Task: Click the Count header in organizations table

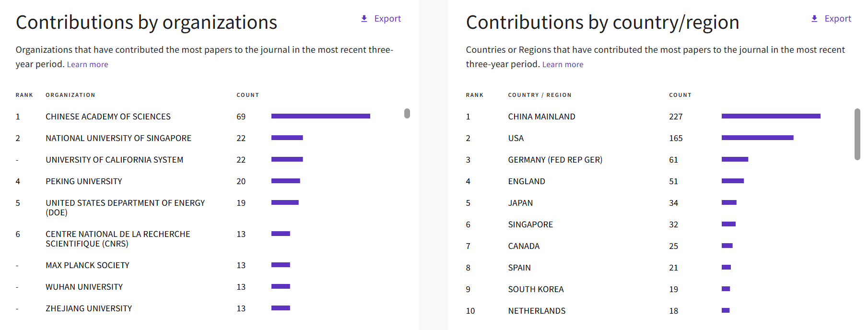Action: (247, 95)
